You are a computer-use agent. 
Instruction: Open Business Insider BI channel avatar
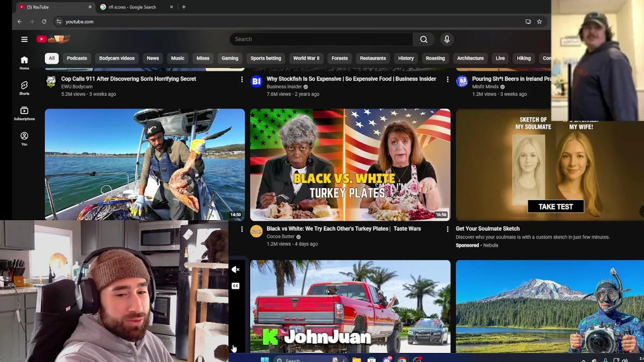coord(257,81)
